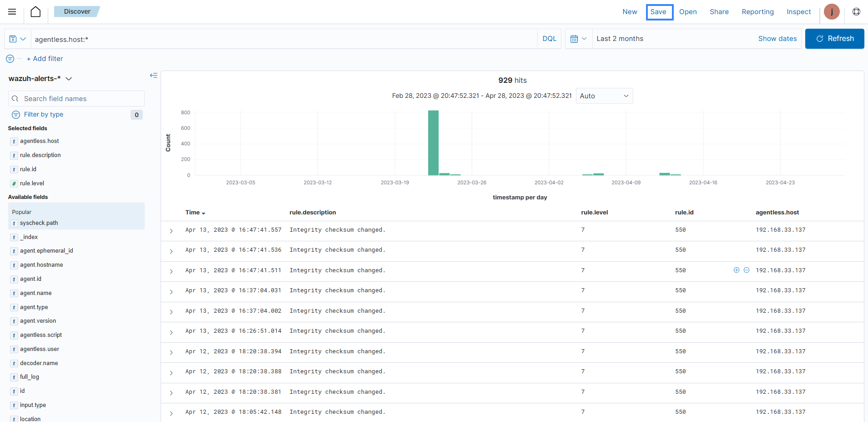Click Share in the top menu

click(719, 12)
